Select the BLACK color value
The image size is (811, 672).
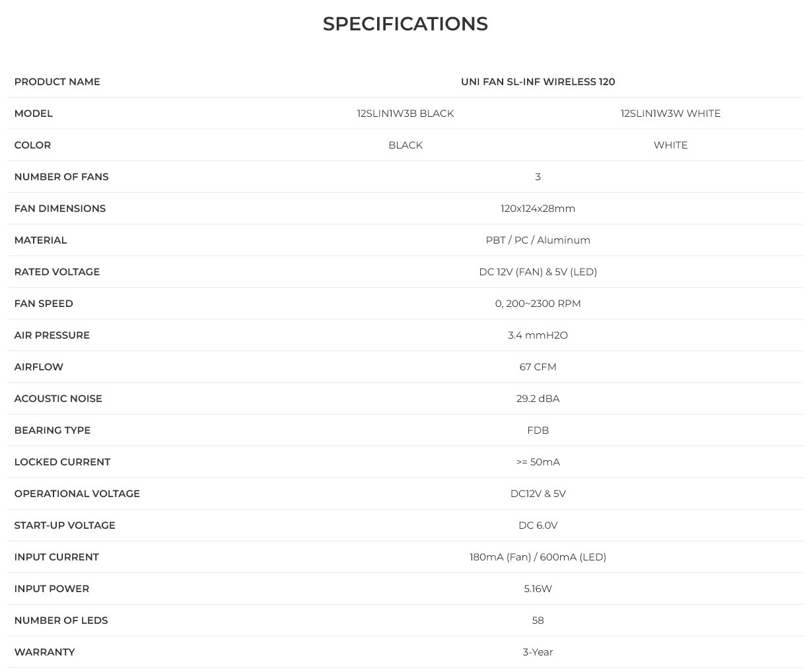[x=405, y=145]
